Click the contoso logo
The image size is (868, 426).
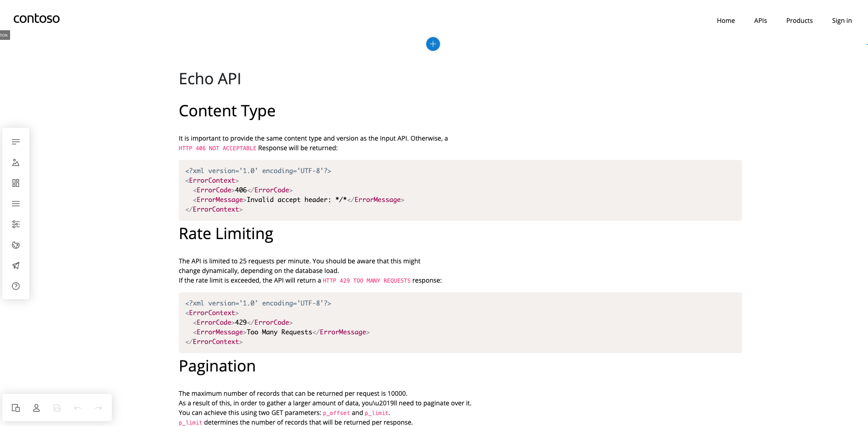pos(37,18)
